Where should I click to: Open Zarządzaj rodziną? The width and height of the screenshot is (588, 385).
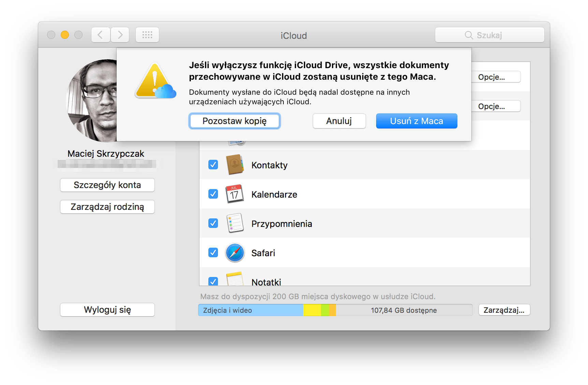[x=107, y=207]
